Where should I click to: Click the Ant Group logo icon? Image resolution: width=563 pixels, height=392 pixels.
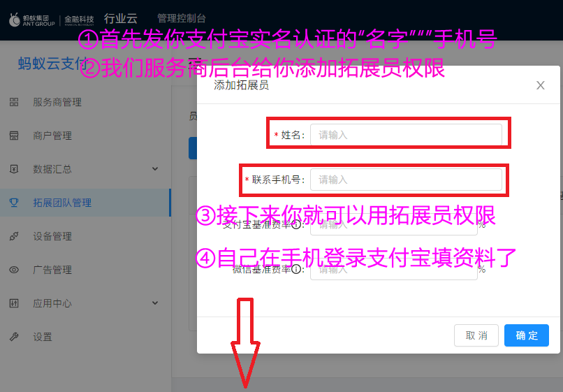(15, 20)
